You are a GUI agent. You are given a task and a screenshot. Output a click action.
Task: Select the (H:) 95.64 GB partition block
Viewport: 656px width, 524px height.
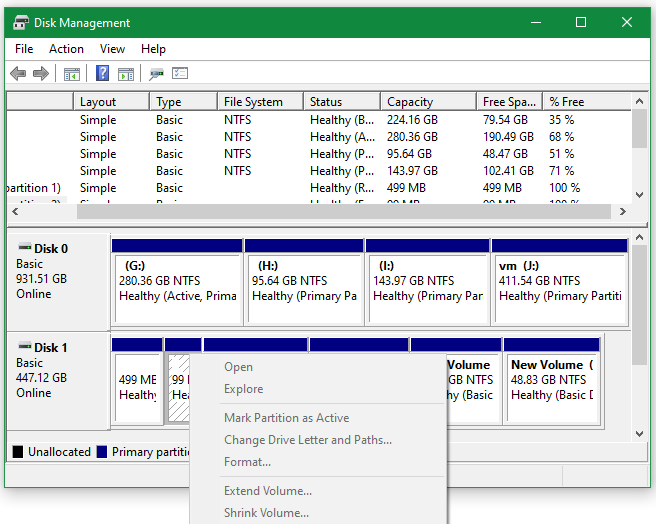click(304, 282)
